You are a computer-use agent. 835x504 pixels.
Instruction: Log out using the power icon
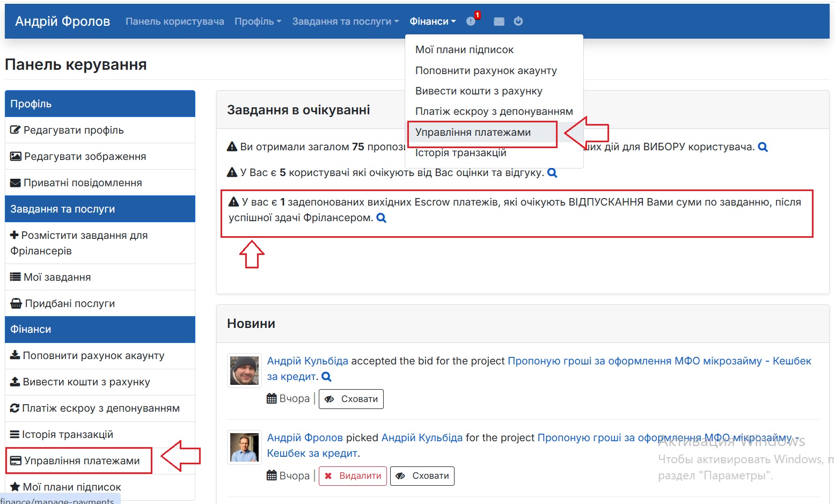(x=518, y=21)
